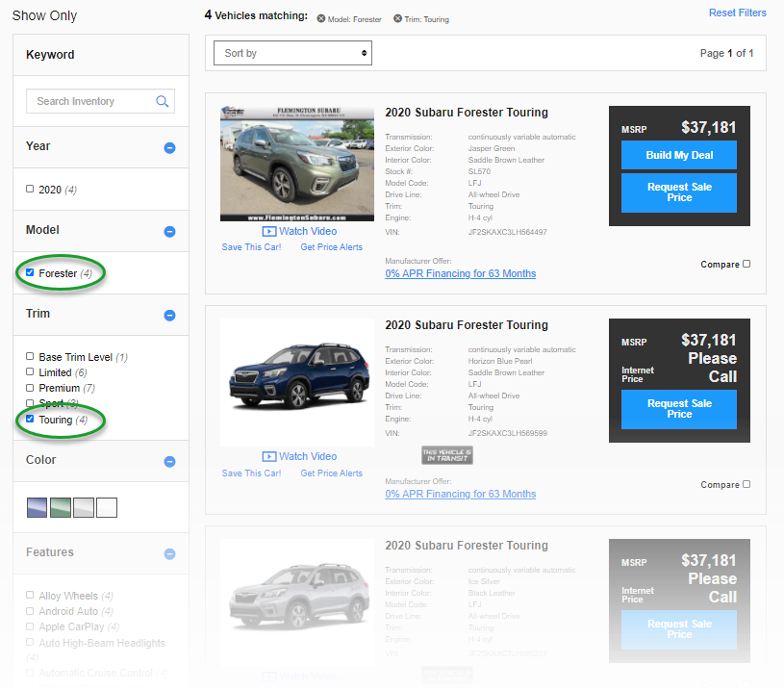
Task: Request Sale Price for the Ice Silver Forester
Action: (x=679, y=629)
